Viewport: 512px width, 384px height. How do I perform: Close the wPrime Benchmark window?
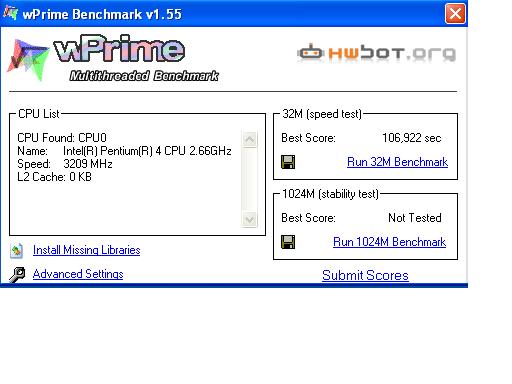[455, 14]
